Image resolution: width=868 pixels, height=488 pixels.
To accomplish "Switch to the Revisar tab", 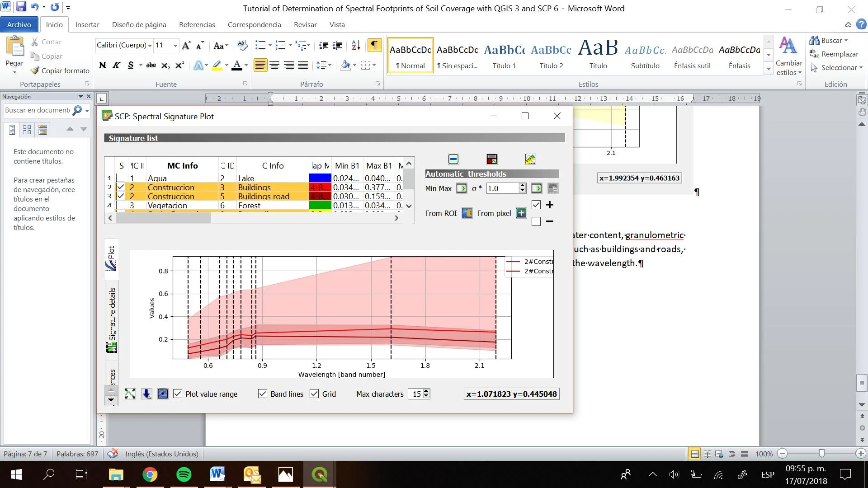I will pyautogui.click(x=305, y=24).
